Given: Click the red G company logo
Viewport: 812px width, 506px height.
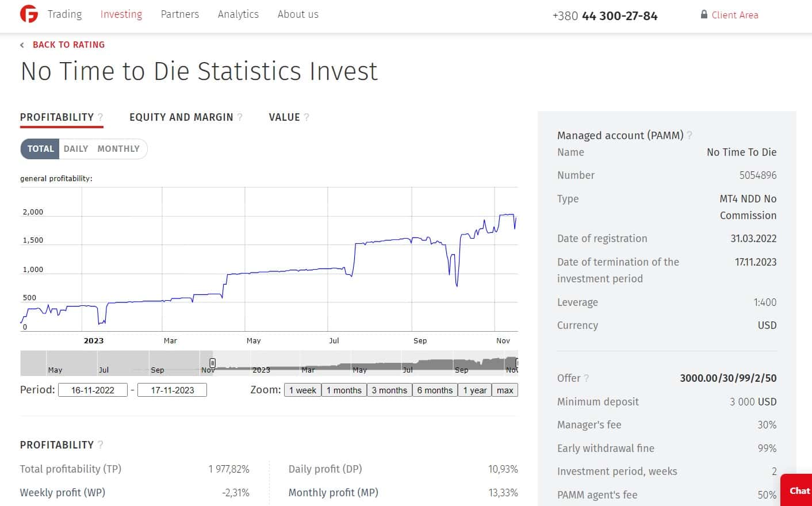Looking at the screenshot, I should tap(29, 14).
